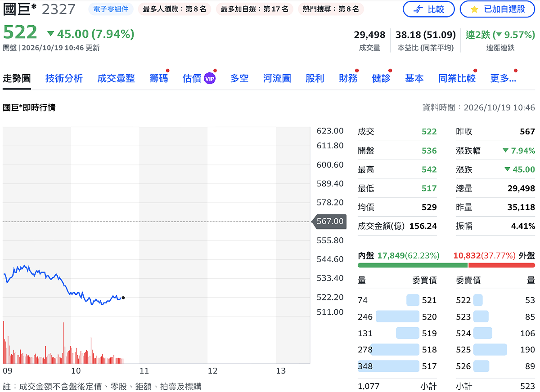540x392 pixels.
Task: Click bid price 520 in order book
Action: pos(429,317)
